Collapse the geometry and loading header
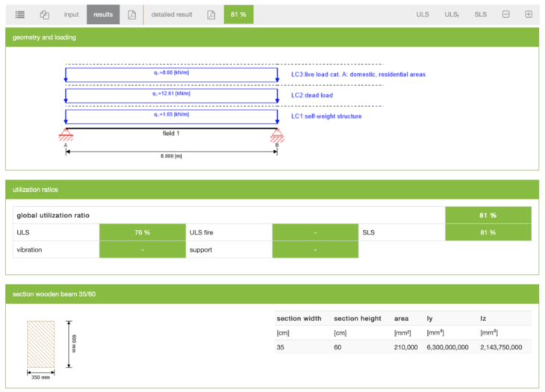The image size is (545, 392). (x=272, y=37)
